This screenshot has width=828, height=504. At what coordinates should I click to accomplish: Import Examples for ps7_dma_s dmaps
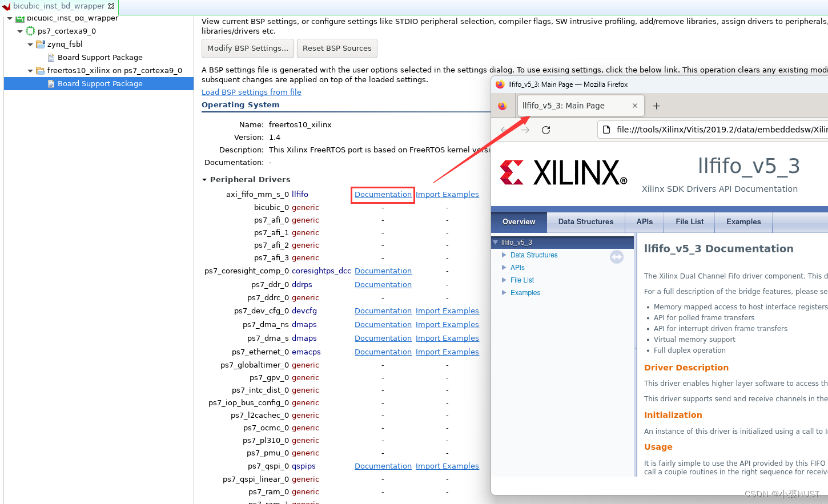[x=447, y=338]
